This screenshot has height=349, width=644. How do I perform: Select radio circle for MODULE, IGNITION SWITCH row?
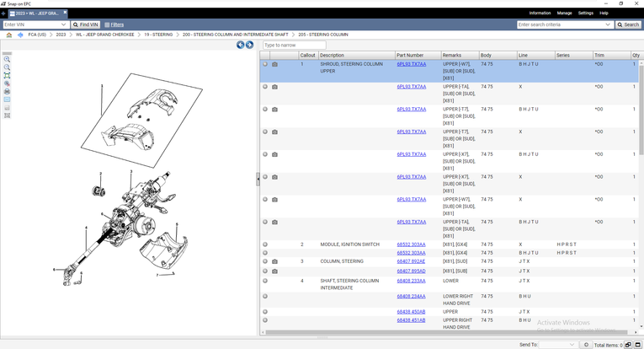point(265,244)
